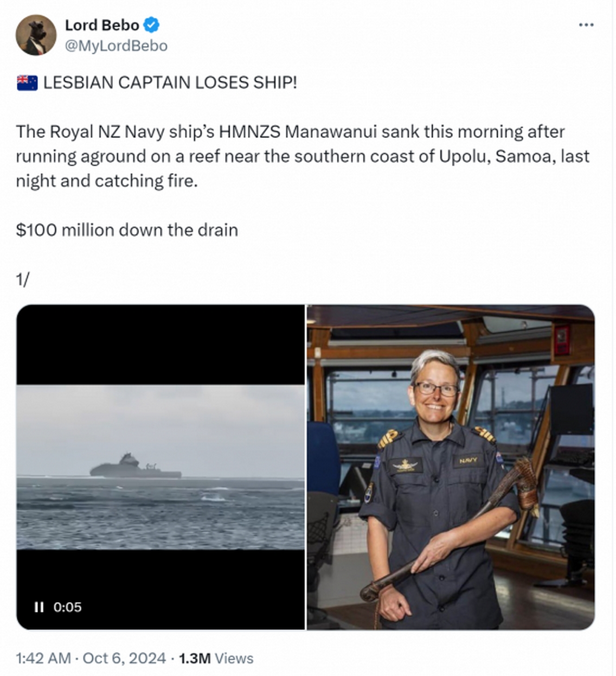The height and width of the screenshot is (676, 616).
Task: Click the blue verified badge
Action: (151, 25)
